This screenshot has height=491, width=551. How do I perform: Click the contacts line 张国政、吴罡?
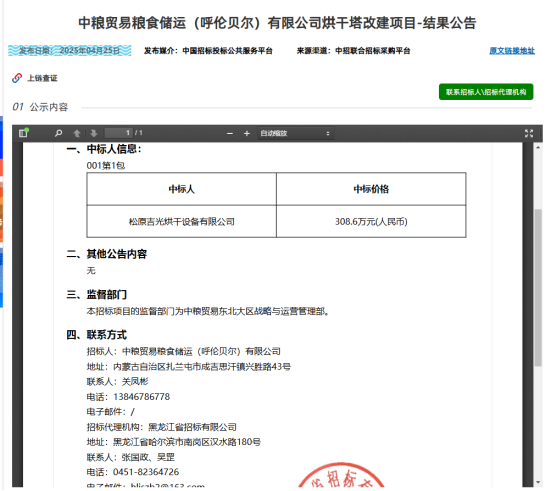pos(131,458)
